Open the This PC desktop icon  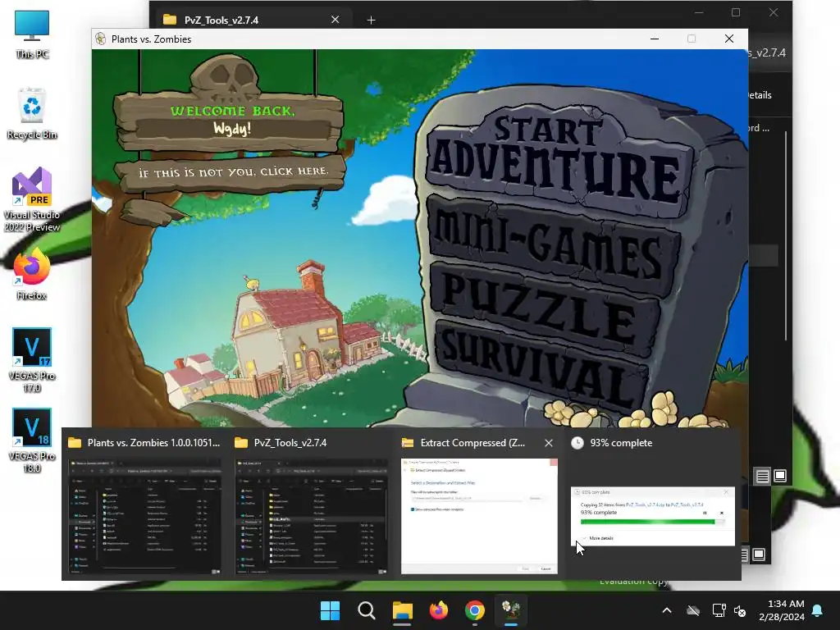(x=32, y=34)
